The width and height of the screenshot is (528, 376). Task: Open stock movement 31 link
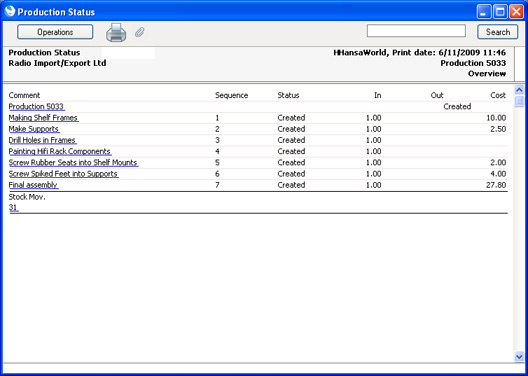coord(13,208)
